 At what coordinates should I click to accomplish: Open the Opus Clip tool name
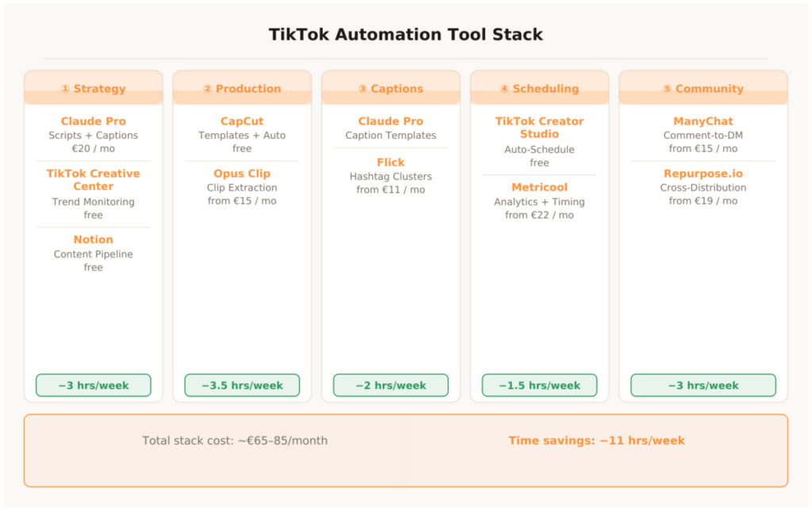point(242,174)
